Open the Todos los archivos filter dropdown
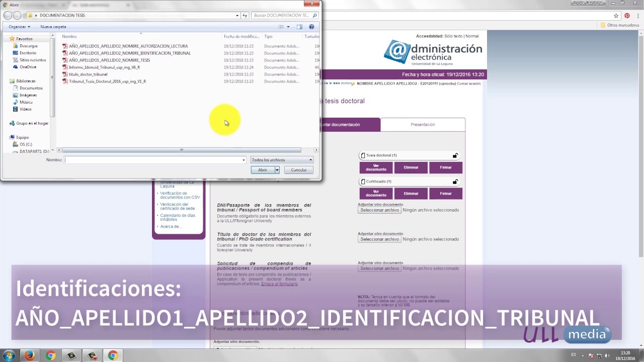644x362 pixels. tap(310, 160)
